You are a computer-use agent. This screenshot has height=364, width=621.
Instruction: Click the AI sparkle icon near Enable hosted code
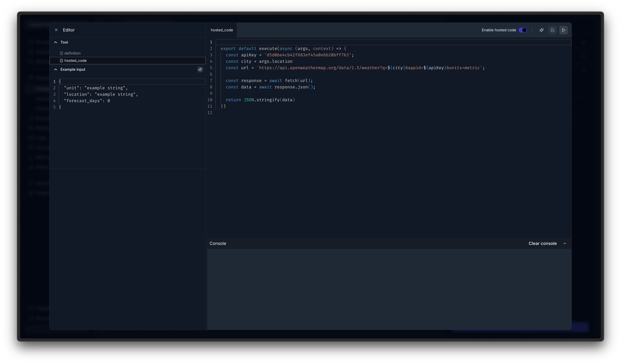click(x=541, y=30)
